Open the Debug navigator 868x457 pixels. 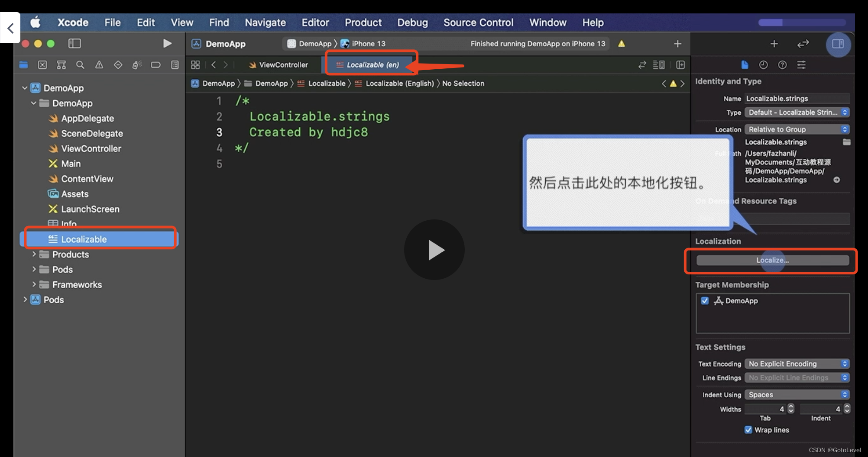pos(137,65)
